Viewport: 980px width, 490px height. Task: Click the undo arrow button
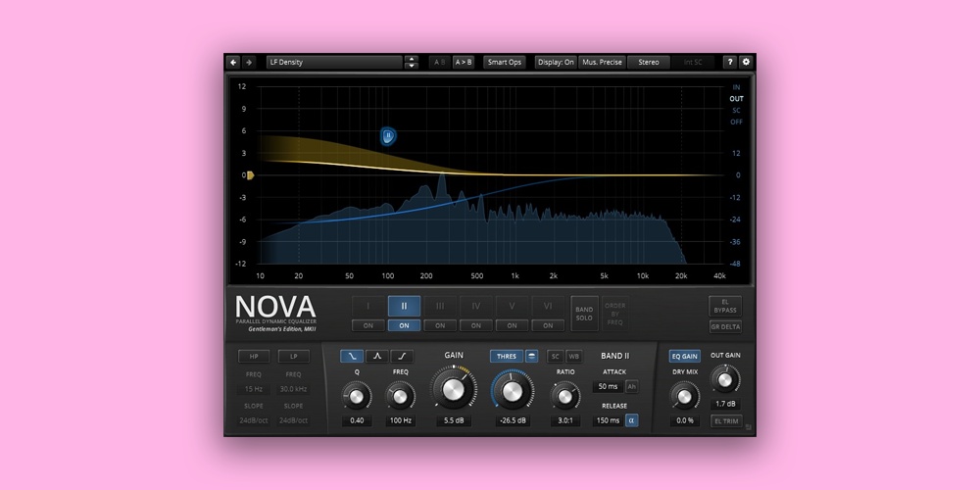[233, 62]
